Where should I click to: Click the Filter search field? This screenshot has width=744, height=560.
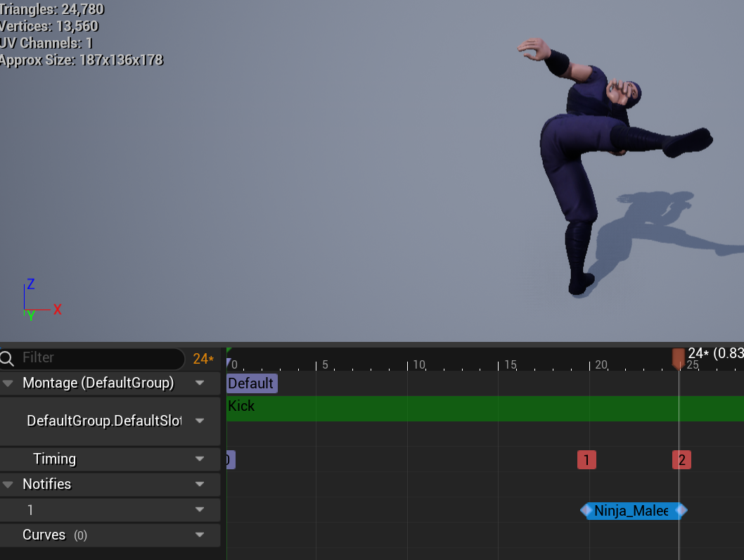pos(98,358)
